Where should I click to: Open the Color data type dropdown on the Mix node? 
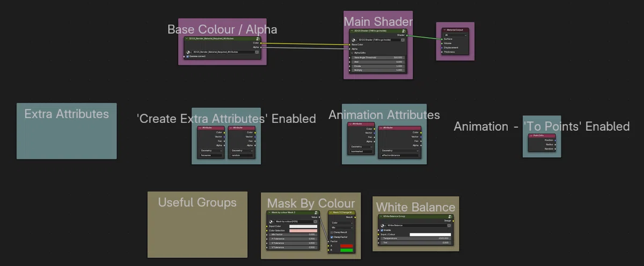coord(341,223)
